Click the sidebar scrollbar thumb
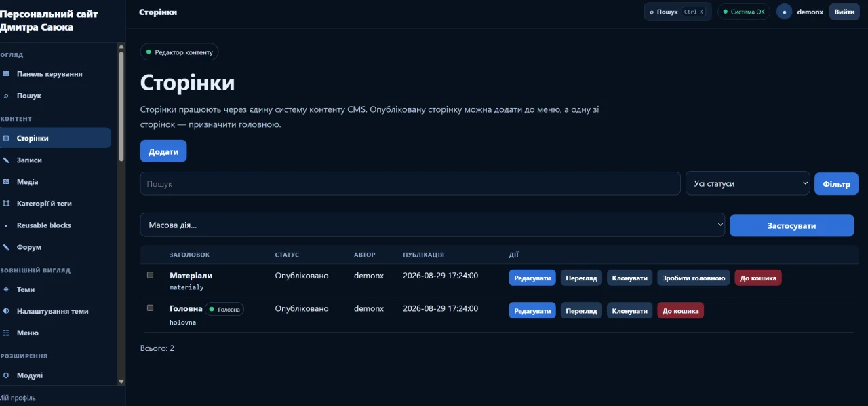The width and height of the screenshot is (868, 406). (121, 107)
